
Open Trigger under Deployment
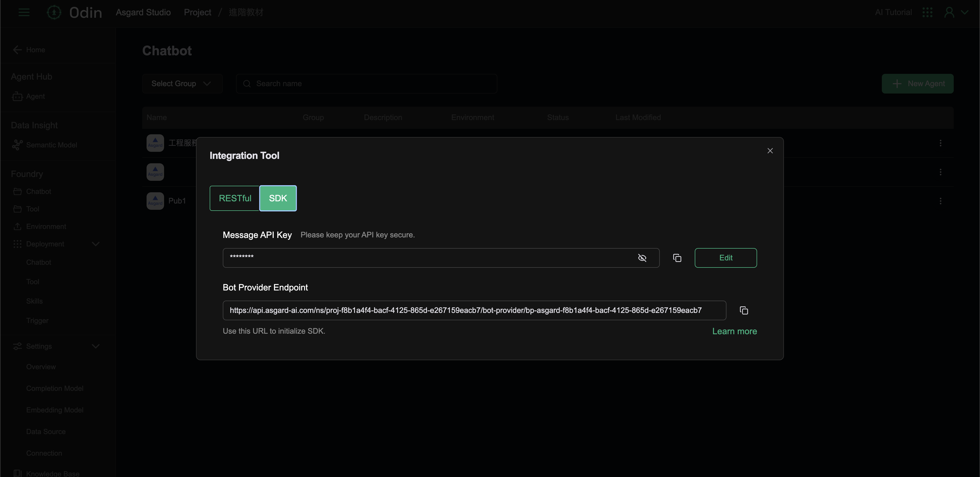(37, 321)
